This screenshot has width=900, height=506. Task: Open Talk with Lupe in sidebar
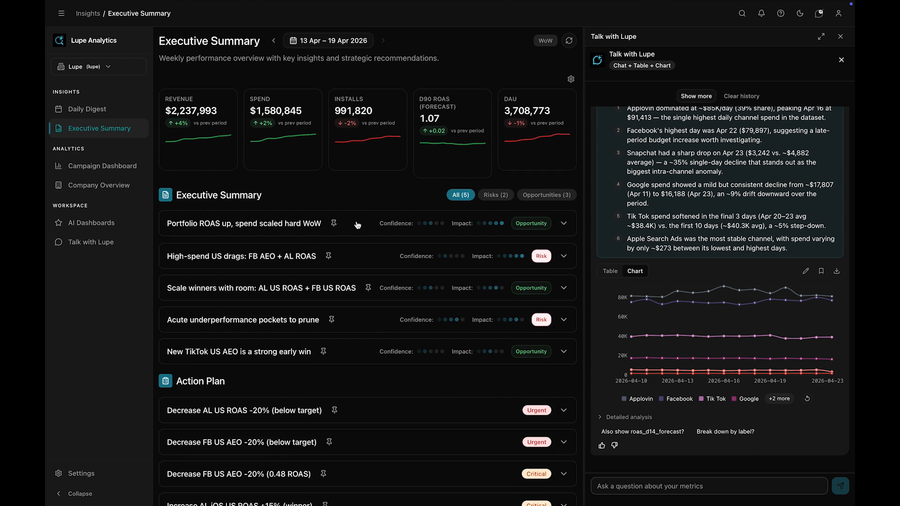coord(99,242)
